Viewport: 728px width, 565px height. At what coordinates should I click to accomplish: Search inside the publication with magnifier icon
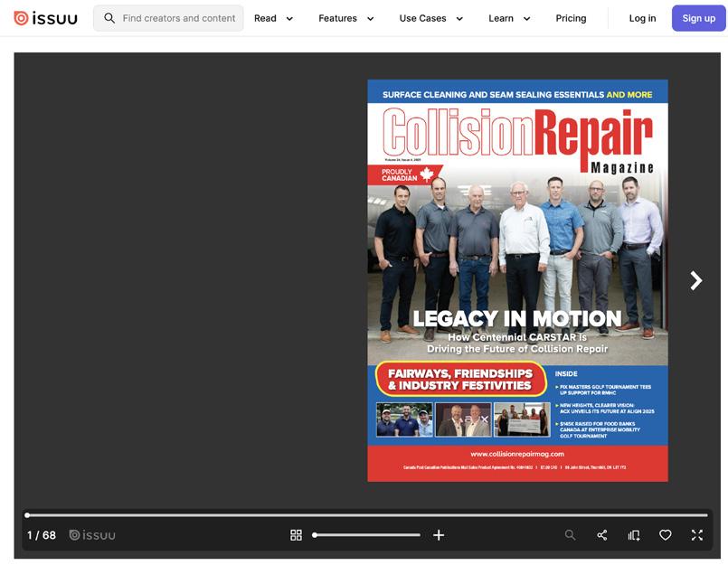[570, 535]
